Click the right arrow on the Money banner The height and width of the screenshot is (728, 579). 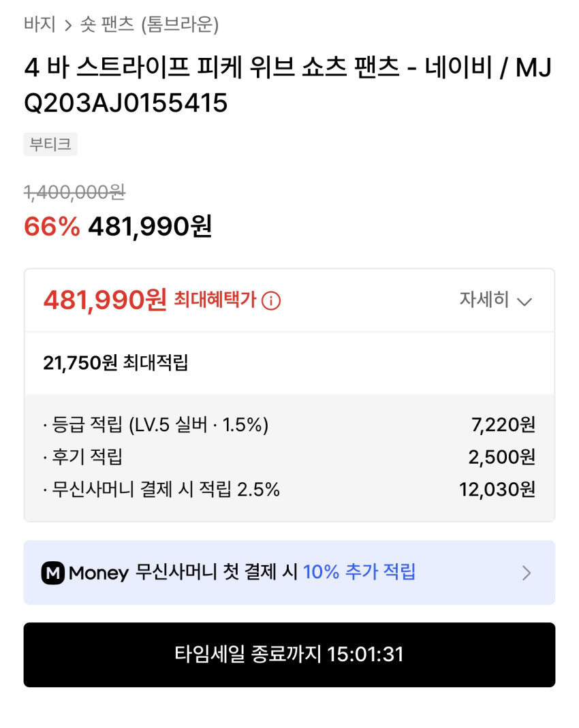point(526,573)
